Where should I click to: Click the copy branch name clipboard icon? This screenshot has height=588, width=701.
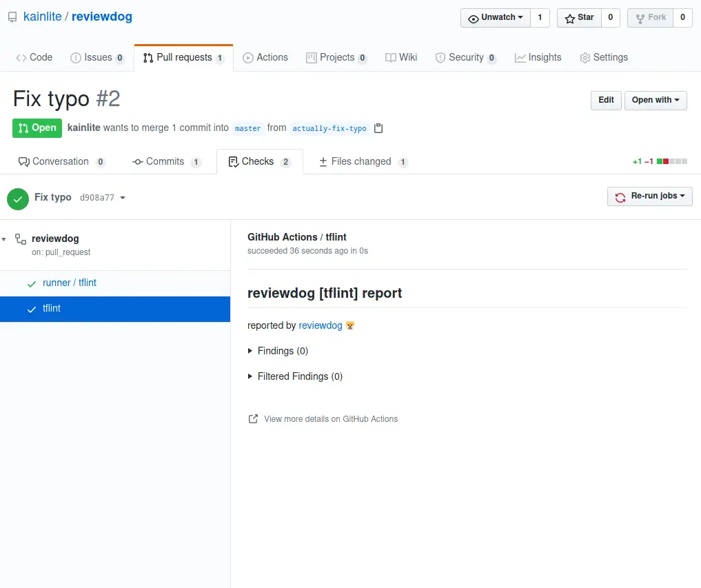[378, 128]
